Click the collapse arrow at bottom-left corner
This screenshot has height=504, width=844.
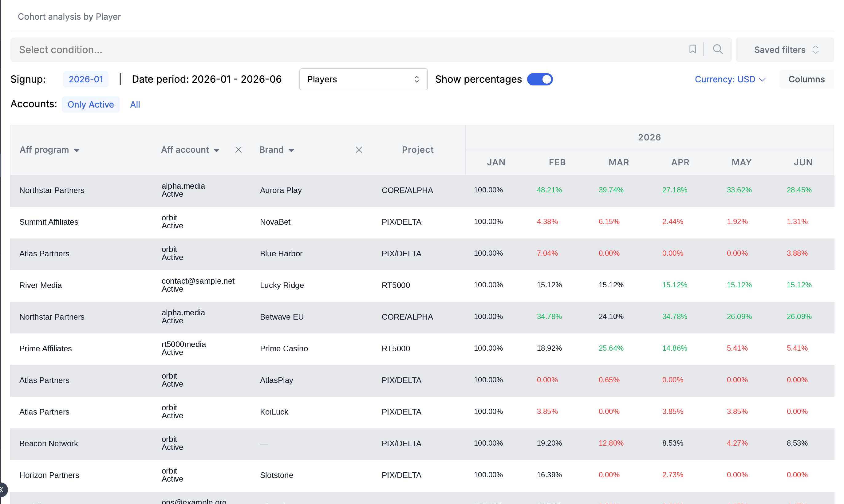coord(2,490)
